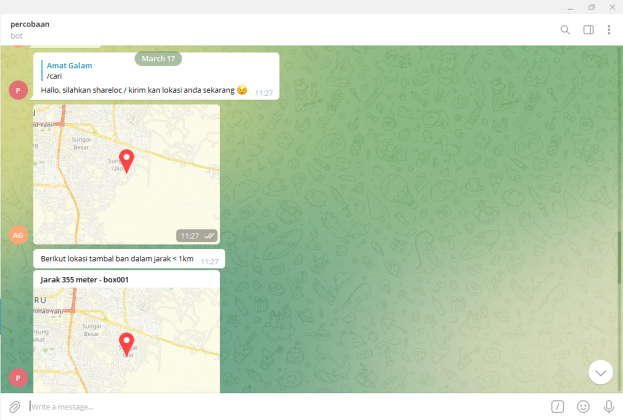Click the microphone voice message icon

(608, 406)
